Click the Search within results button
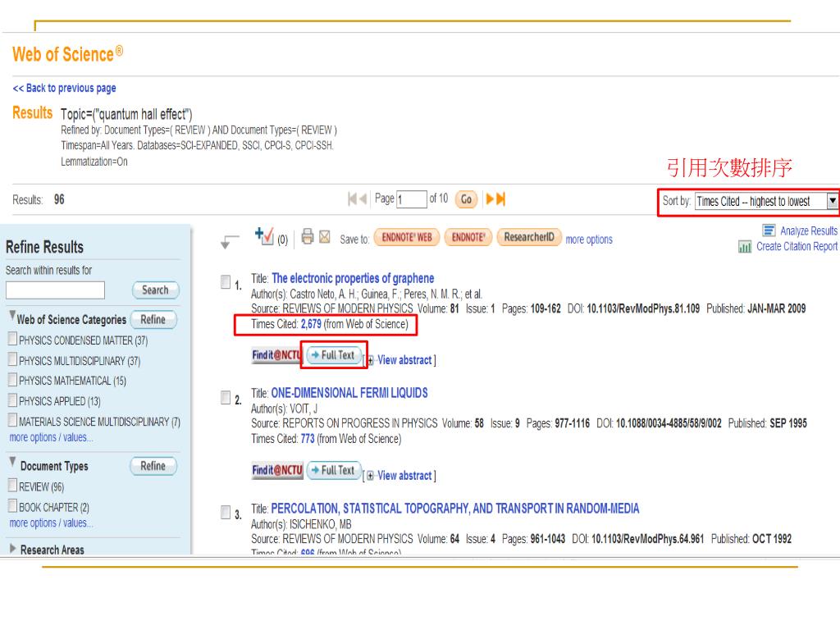The width and height of the screenshot is (840, 630). pos(155,290)
